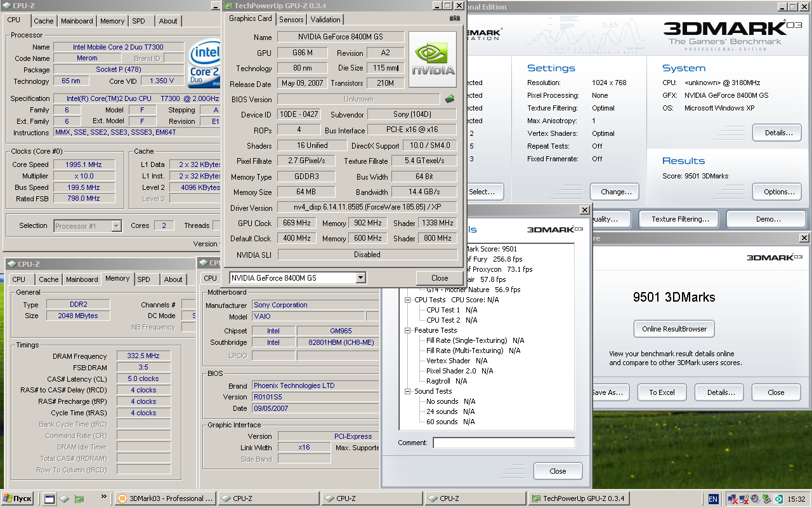The height and width of the screenshot is (508, 812).
Task: Click the 'NVIDIA GeForce 8400M GS' name field in GPU-Z
Action: pyautogui.click(x=341, y=37)
